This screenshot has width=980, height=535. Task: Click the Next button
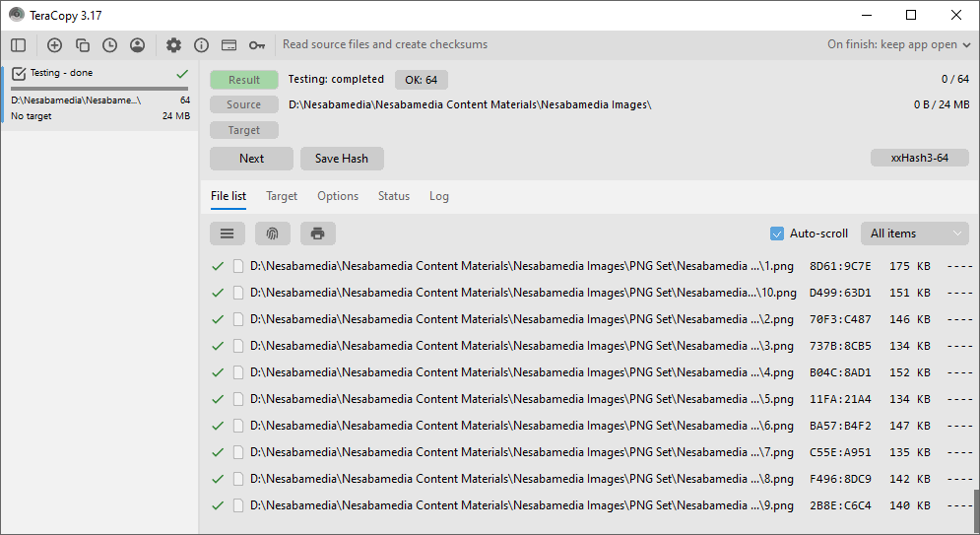click(x=251, y=159)
